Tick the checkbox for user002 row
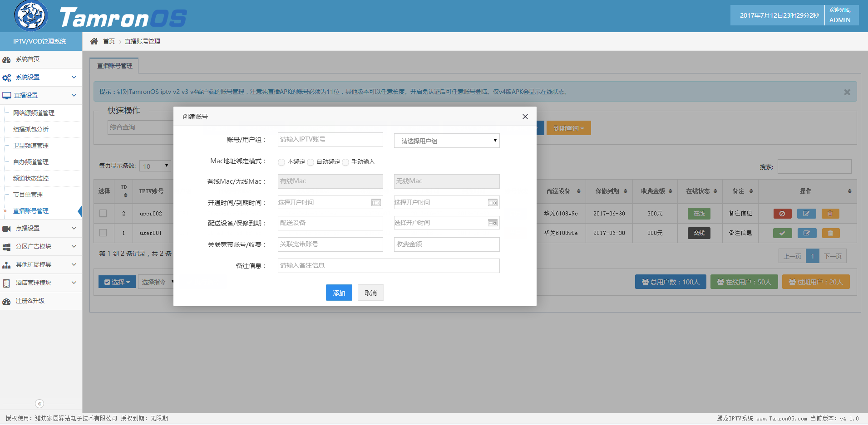Image resolution: width=868 pixels, height=425 pixels. 103,213
